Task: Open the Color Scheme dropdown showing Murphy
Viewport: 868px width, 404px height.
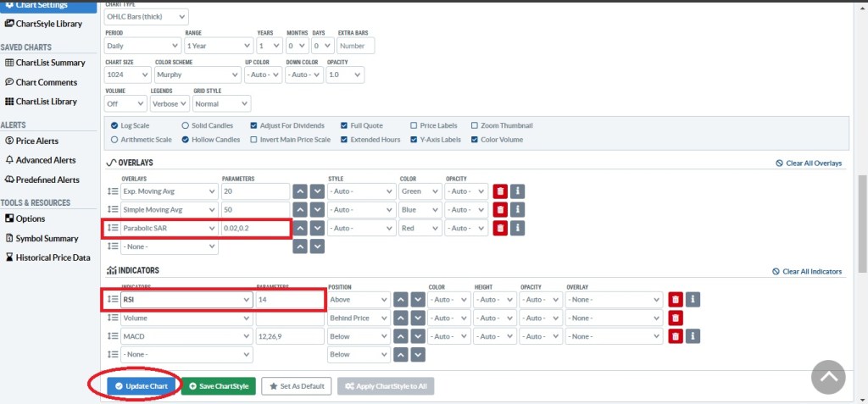Action: click(x=196, y=75)
